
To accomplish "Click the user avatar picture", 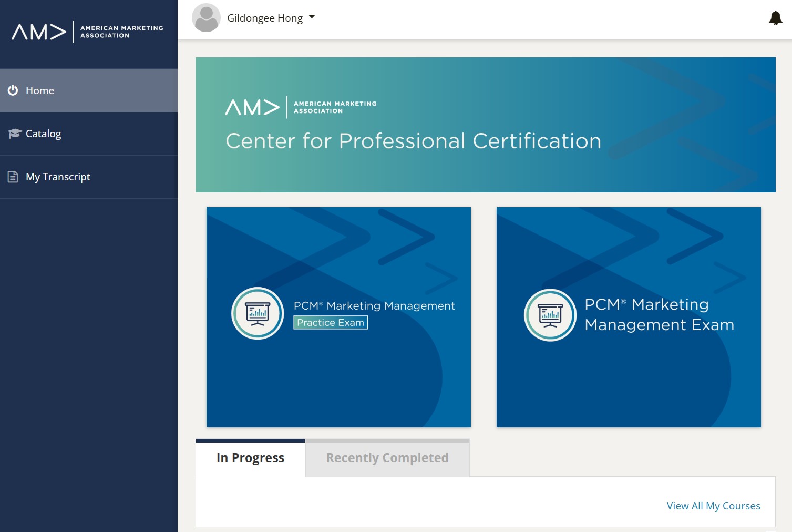I will click(206, 17).
